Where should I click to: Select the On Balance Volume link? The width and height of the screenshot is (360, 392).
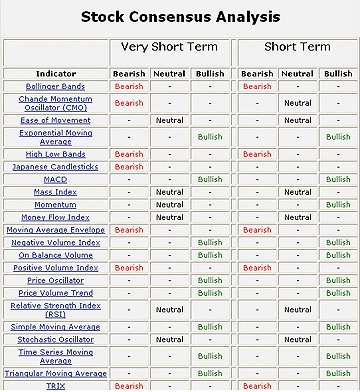[x=55, y=255]
